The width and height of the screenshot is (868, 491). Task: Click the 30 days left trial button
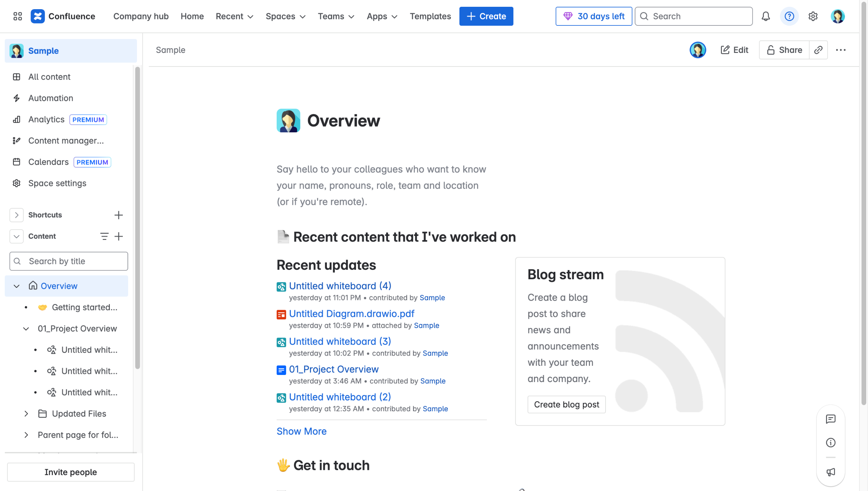593,16
